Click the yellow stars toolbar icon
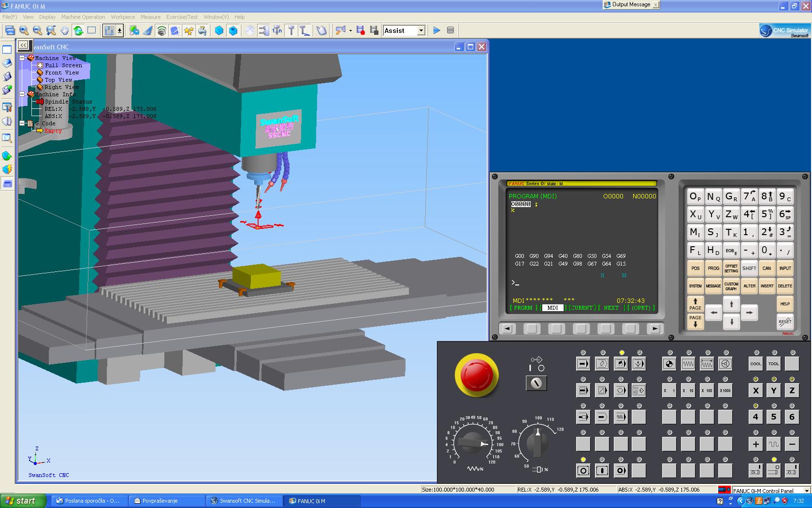 click(x=188, y=30)
